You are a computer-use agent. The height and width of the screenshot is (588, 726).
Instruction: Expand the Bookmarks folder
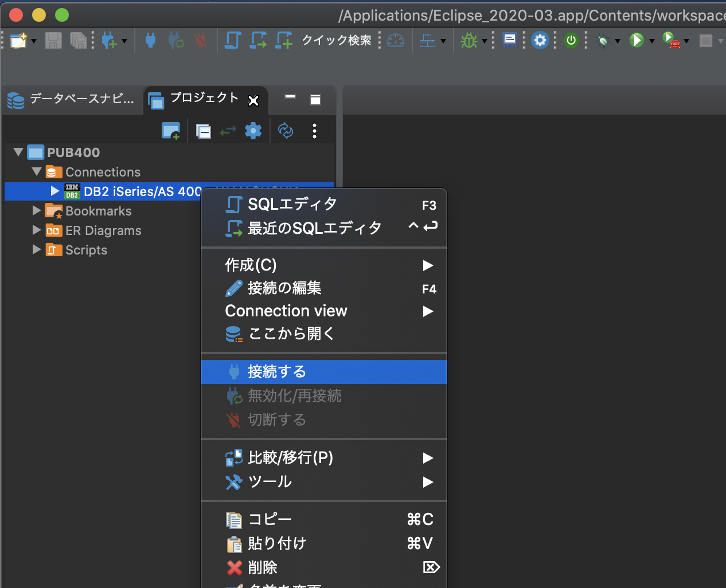click(36, 211)
